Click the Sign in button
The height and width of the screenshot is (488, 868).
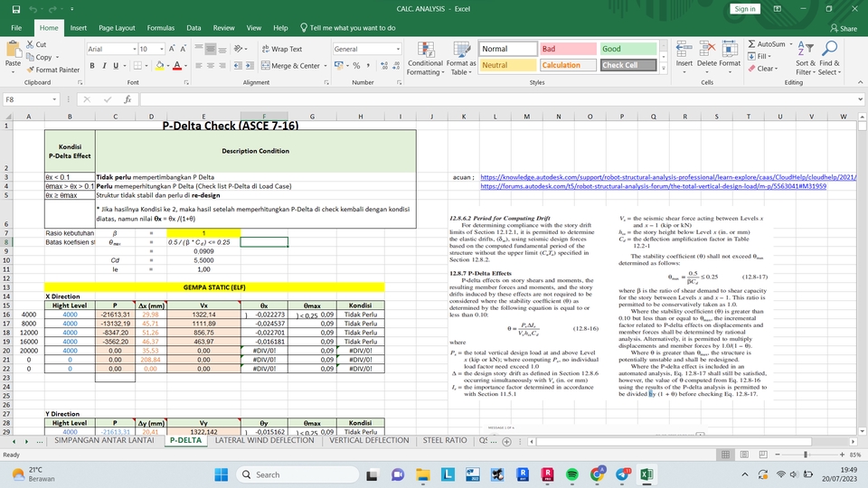tap(745, 8)
